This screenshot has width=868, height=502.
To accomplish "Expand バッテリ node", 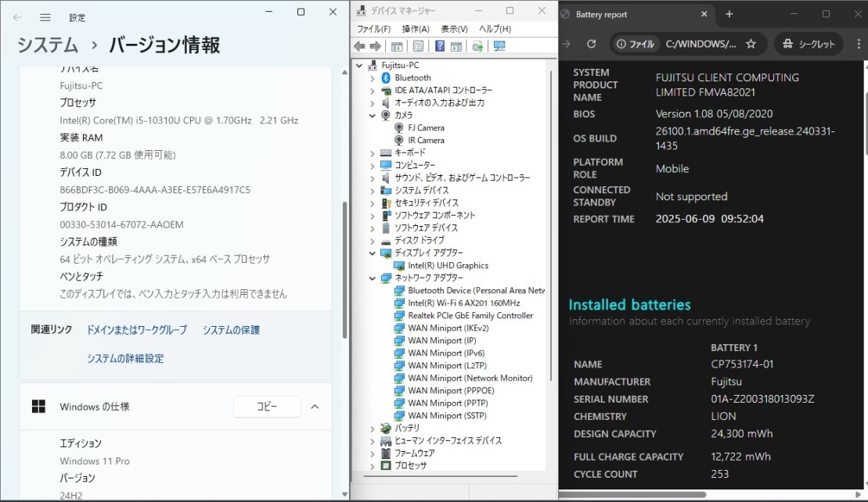I will [373, 428].
